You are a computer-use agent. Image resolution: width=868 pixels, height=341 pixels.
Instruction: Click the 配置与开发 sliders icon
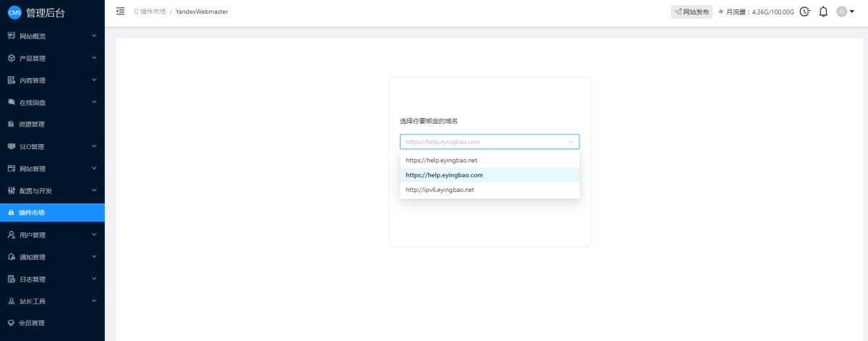[x=11, y=190]
